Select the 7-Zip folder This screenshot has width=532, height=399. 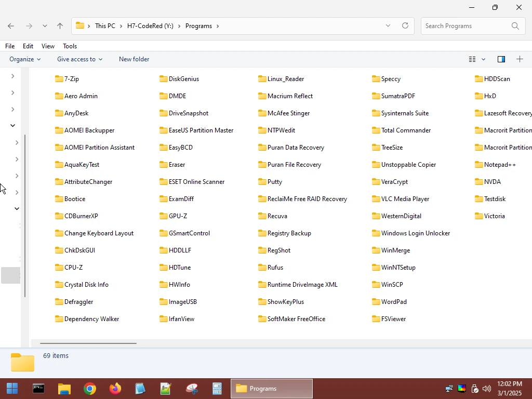click(67, 79)
